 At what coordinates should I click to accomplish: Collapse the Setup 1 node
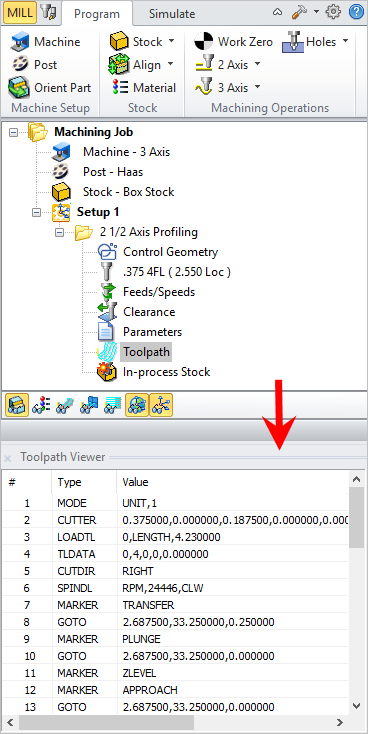[x=37, y=213]
